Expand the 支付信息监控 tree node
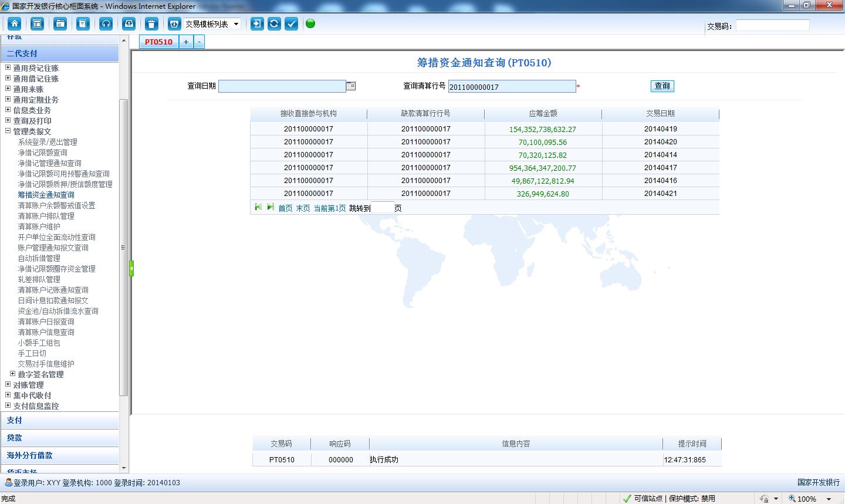This screenshot has height=504, width=845. click(8, 405)
